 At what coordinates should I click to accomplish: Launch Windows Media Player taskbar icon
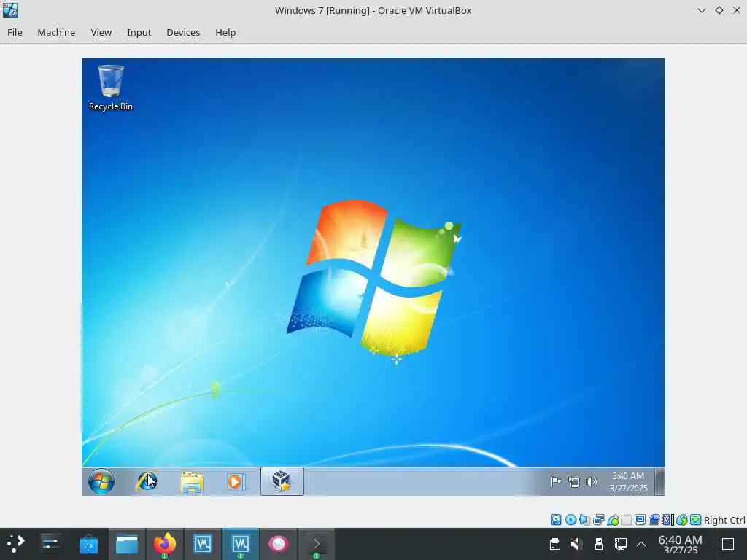coord(235,482)
